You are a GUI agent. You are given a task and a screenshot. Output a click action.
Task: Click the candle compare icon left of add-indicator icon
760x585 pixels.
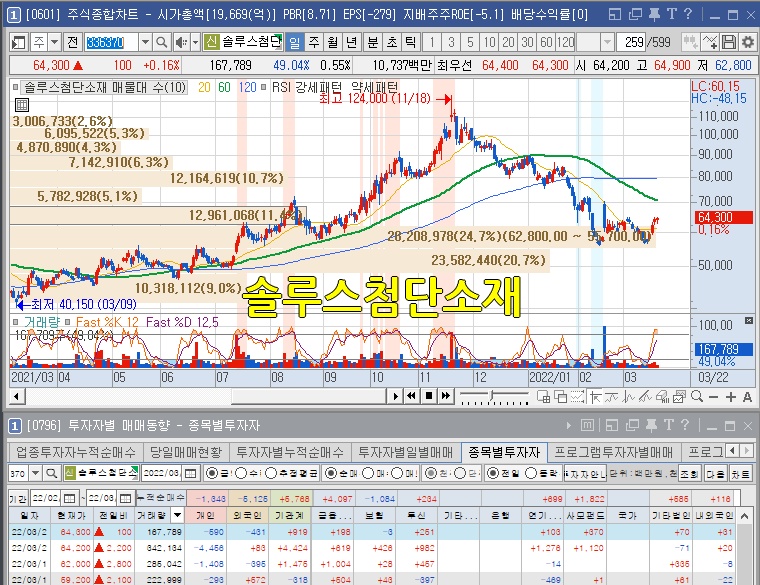pos(691,42)
